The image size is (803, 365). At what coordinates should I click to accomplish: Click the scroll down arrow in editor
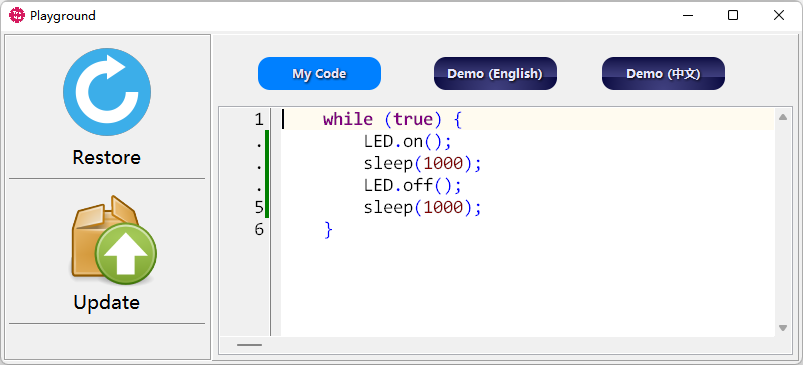tap(783, 328)
